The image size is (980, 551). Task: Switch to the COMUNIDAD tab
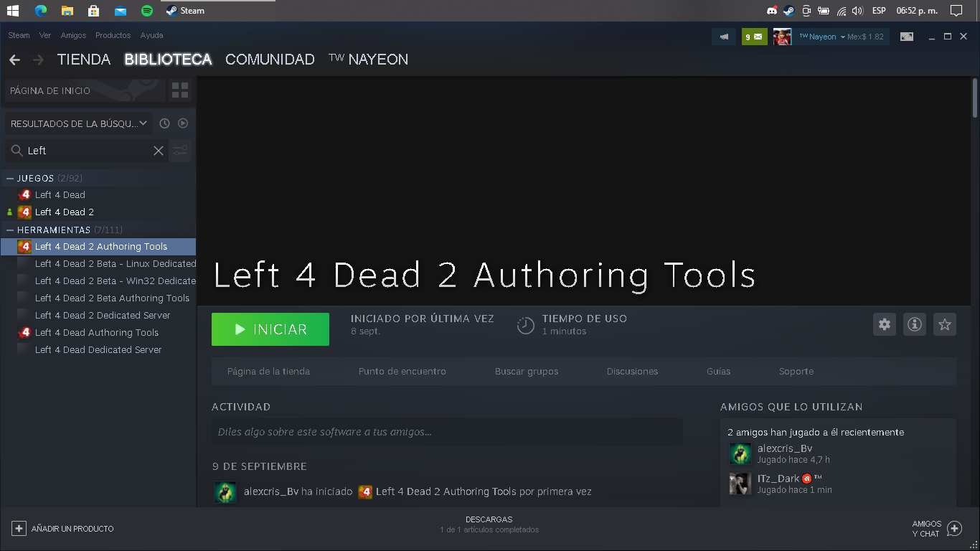[x=270, y=60]
